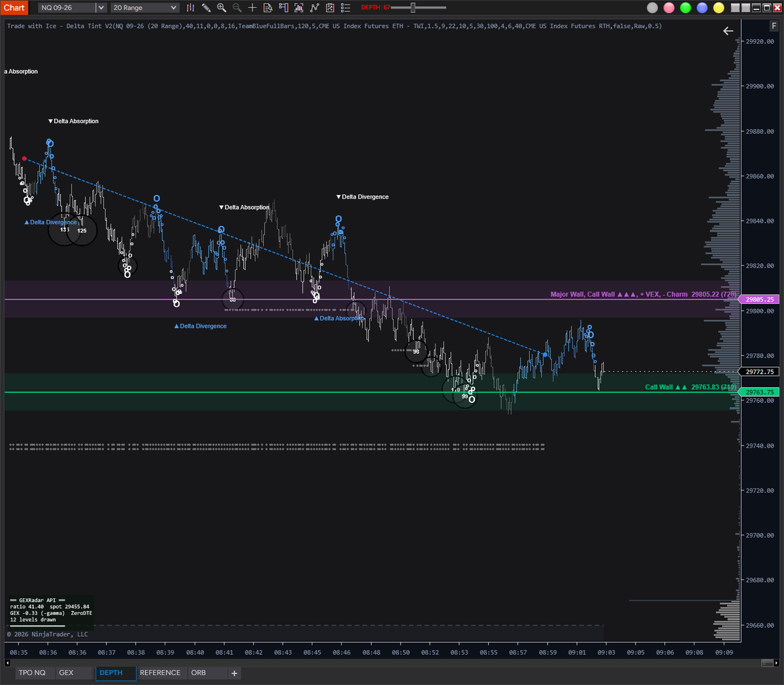Click the list-style toolbar icon
The image size is (784, 685).
coord(346,8)
